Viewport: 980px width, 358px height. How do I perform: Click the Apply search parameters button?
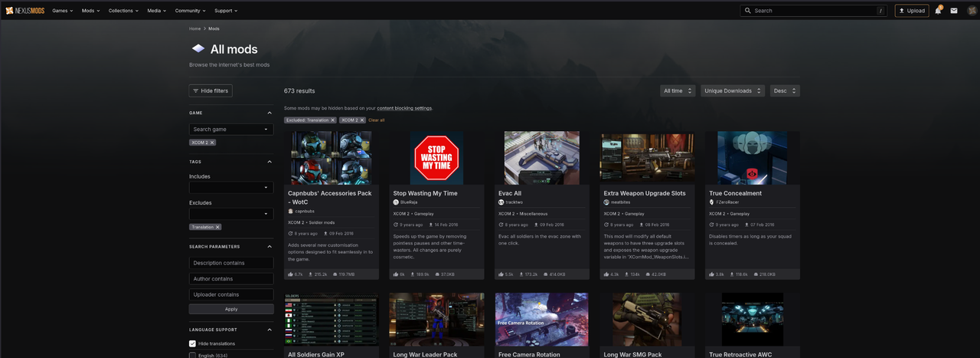coord(231,309)
